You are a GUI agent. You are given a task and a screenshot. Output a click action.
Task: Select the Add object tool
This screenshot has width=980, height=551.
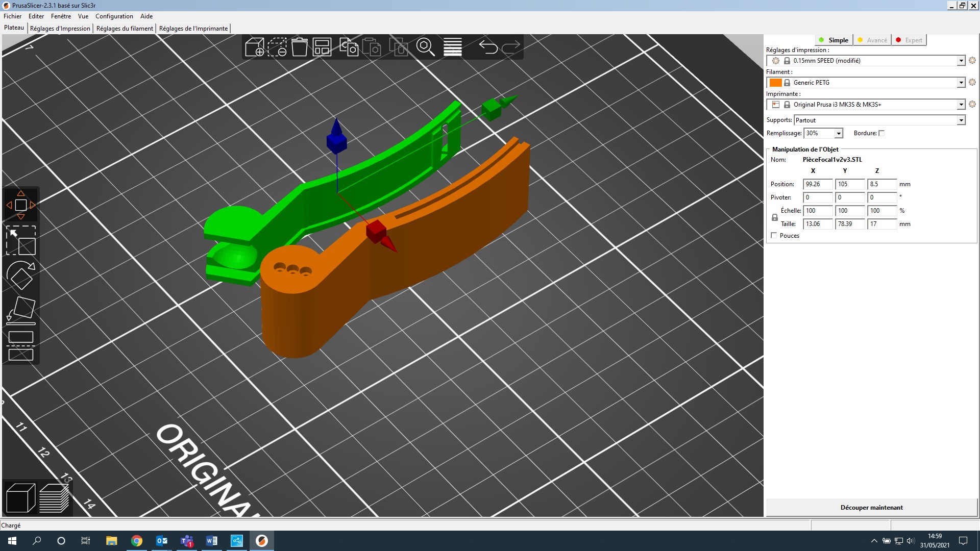[254, 47]
